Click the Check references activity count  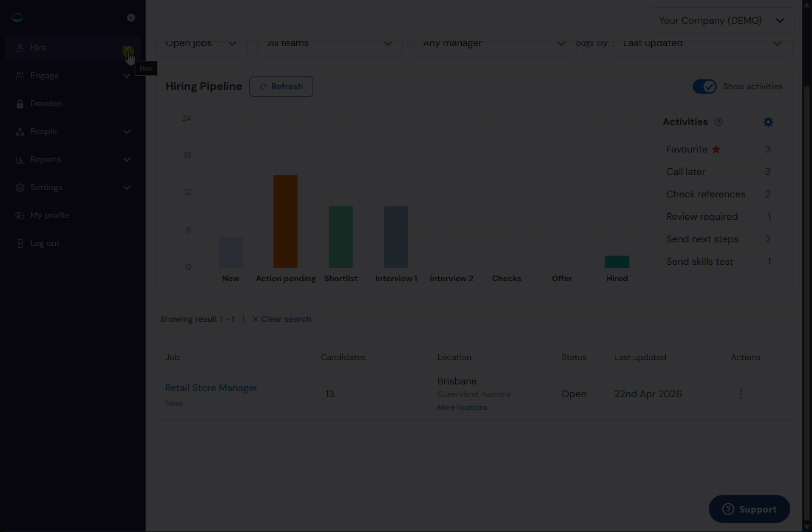tap(768, 194)
